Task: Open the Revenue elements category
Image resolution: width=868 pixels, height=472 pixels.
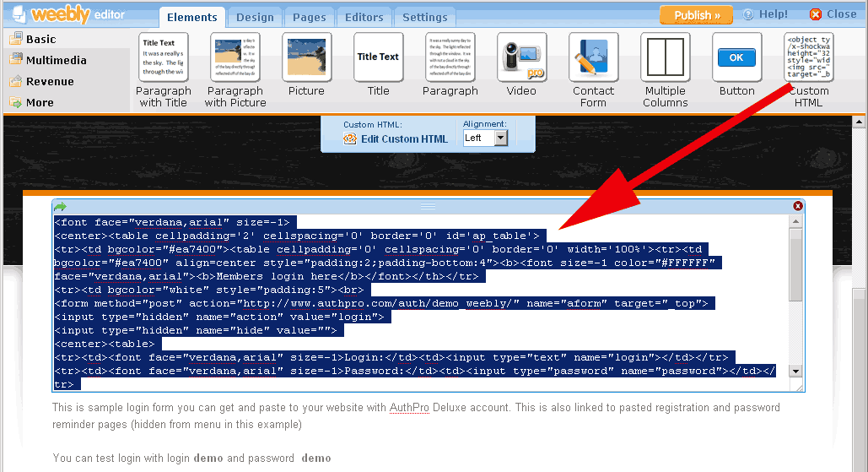Action: (x=42, y=81)
